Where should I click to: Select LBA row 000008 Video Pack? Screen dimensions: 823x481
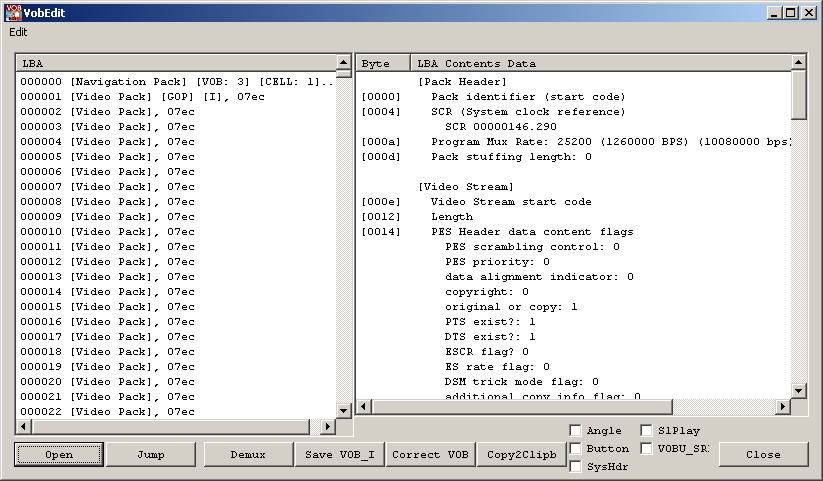[107, 202]
